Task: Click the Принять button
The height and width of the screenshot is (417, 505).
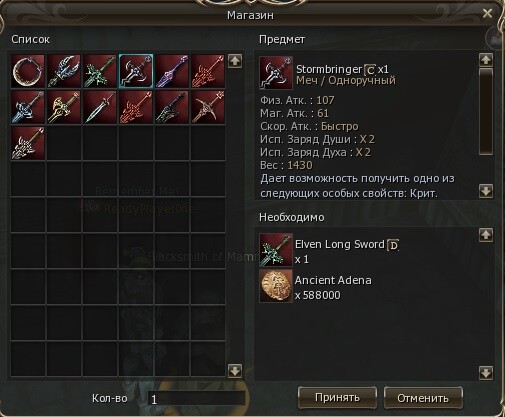Action: point(337,398)
